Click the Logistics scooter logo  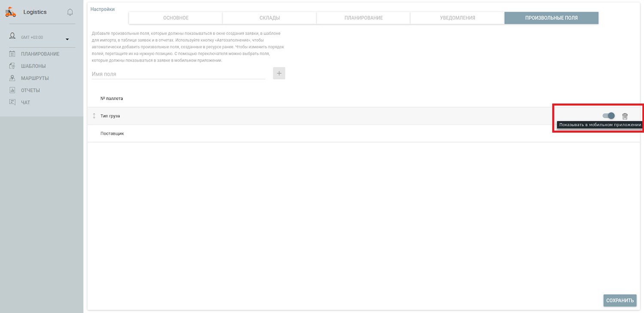(11, 12)
